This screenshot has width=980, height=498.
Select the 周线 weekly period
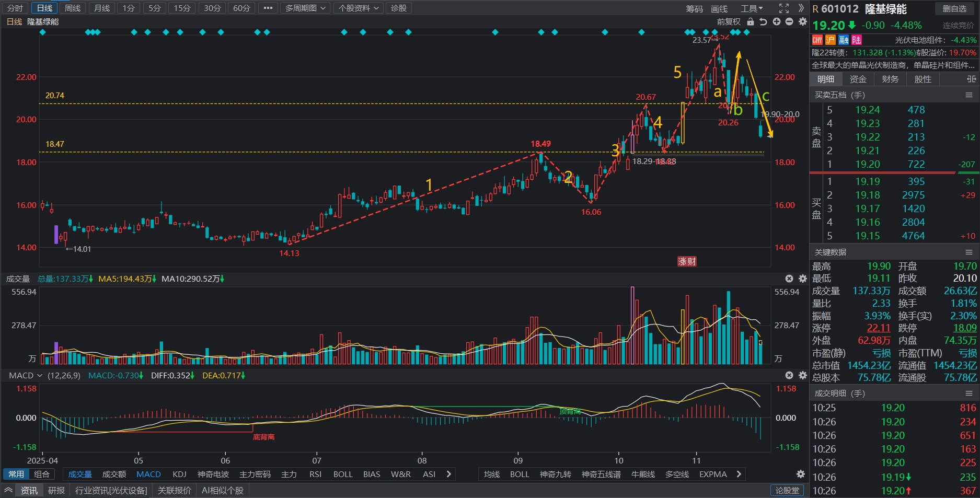click(73, 8)
